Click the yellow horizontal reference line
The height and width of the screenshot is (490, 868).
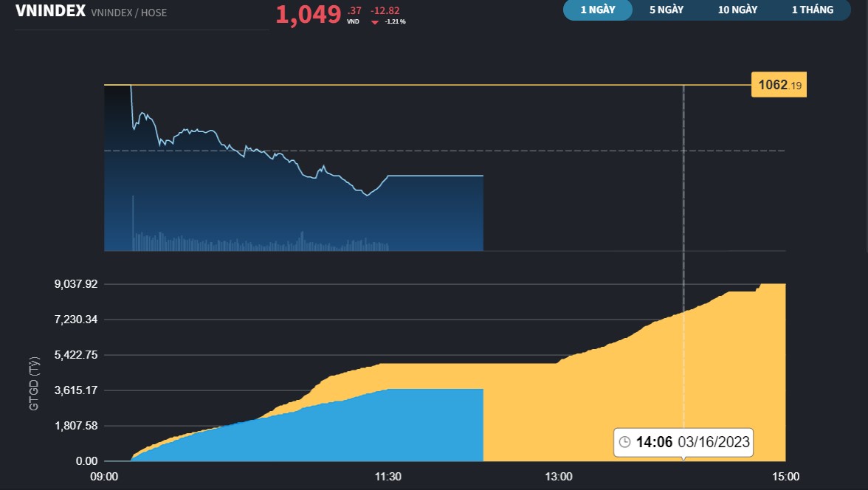tap(443, 84)
